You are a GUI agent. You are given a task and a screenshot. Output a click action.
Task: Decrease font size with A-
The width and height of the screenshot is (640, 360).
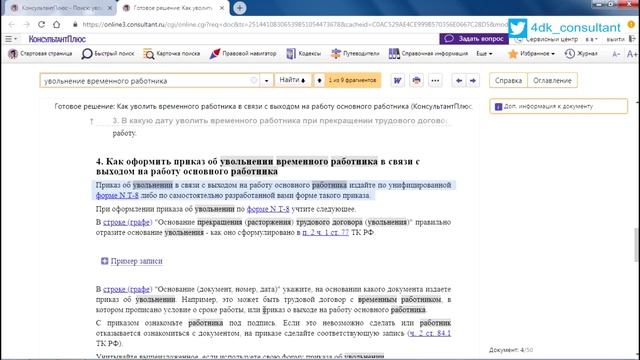[x=616, y=54]
